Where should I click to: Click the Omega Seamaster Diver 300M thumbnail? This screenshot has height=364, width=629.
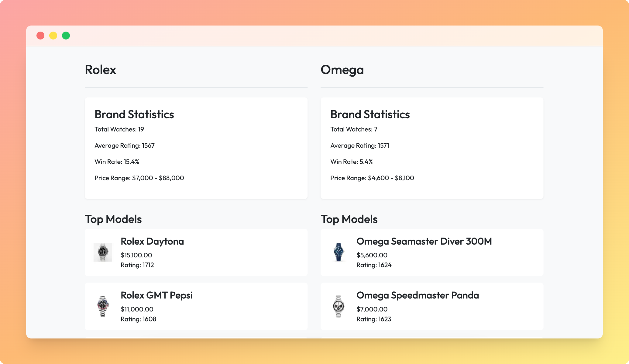coord(339,252)
